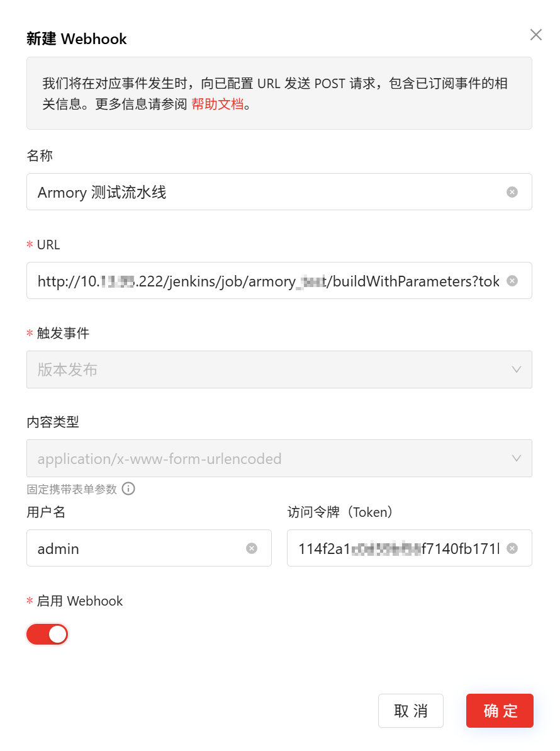The width and height of the screenshot is (560, 751).
Task: Click the chevron arrow of content type select
Action: 516,458
